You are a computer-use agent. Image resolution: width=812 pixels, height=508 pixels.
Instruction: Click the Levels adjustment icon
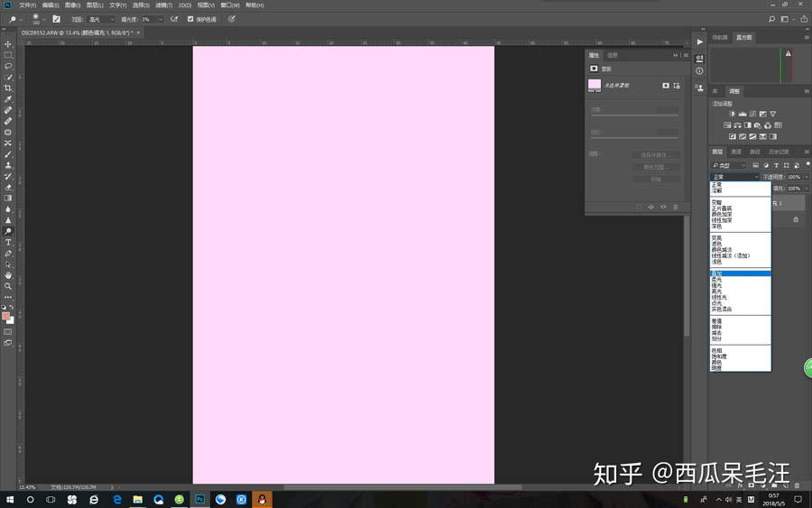(x=743, y=114)
